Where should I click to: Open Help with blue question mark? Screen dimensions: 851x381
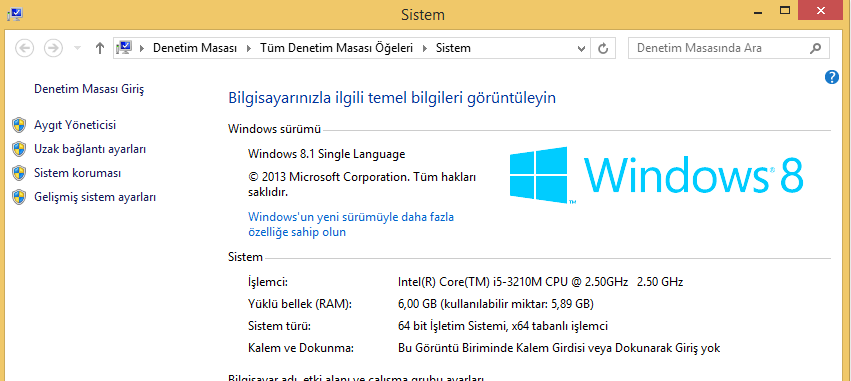coord(831,78)
